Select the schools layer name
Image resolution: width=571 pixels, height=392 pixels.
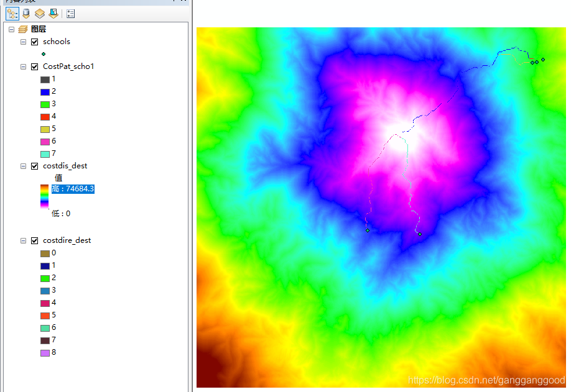click(x=57, y=42)
